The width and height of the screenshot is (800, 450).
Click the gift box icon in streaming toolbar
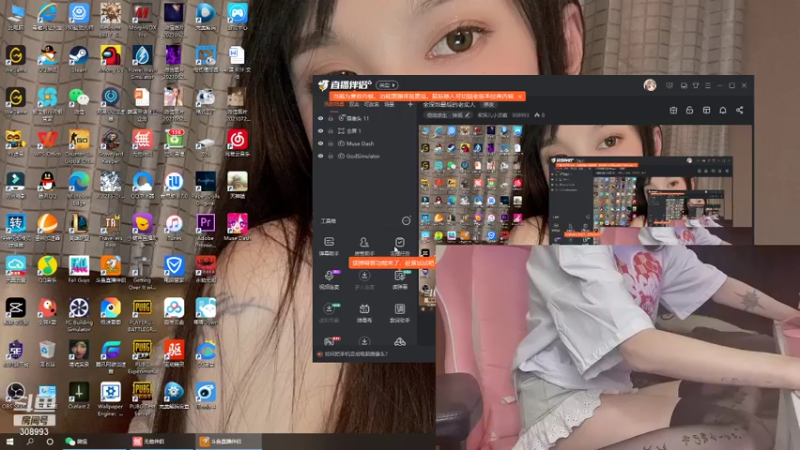(673, 110)
